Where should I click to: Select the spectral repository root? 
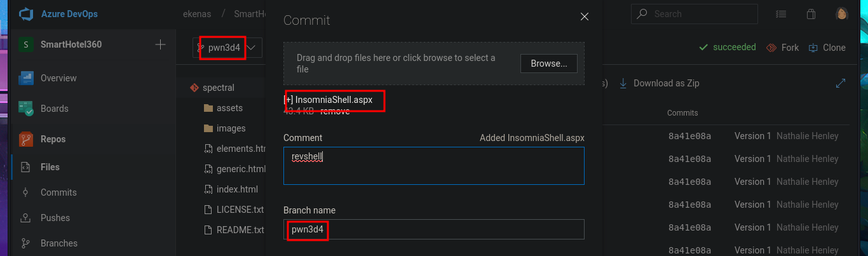(218, 88)
